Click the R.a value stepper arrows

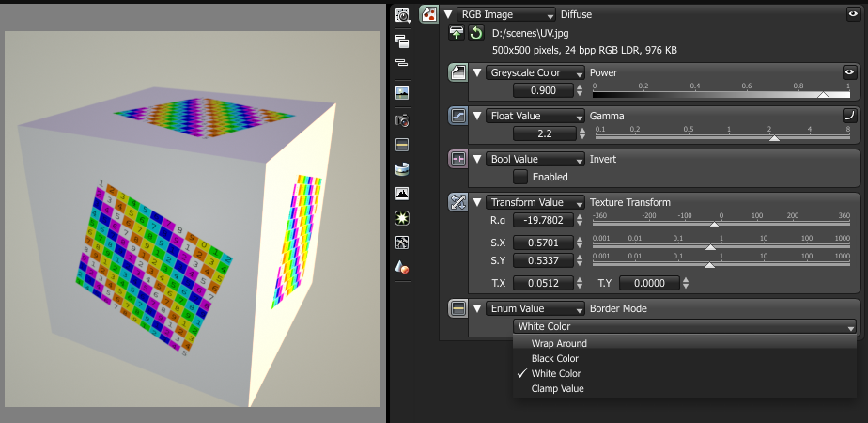tap(580, 220)
